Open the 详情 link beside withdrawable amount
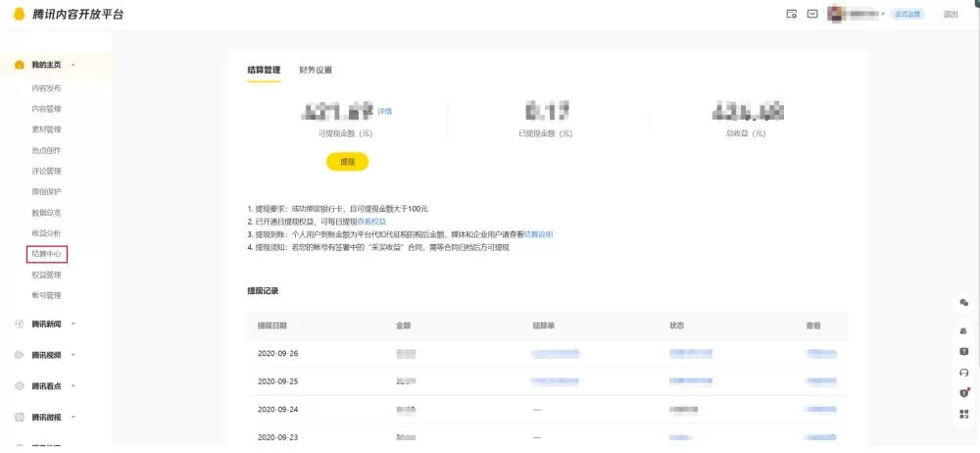 click(x=384, y=112)
